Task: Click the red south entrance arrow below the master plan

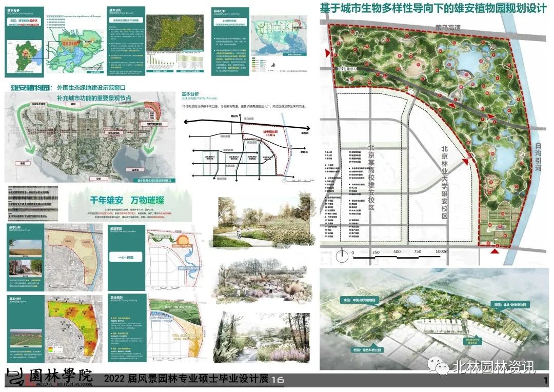Action: (495, 251)
